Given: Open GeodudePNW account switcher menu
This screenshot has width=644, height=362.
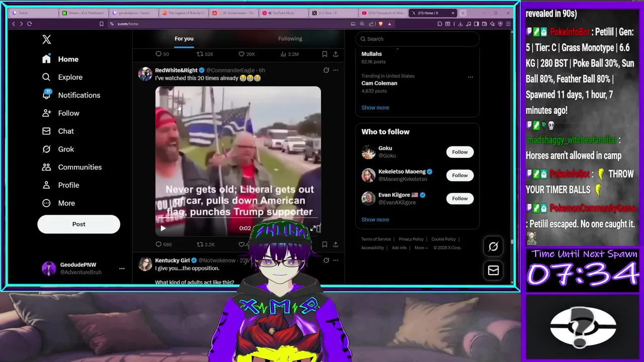Looking at the screenshot, I should click(x=83, y=268).
